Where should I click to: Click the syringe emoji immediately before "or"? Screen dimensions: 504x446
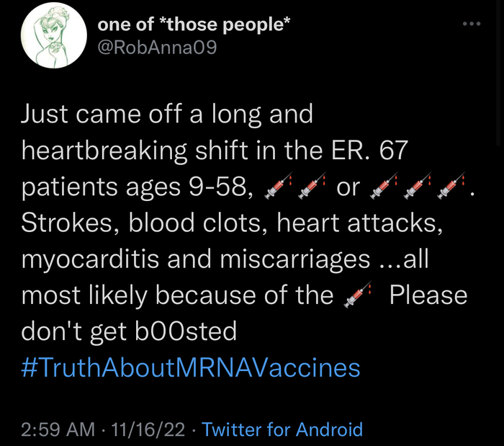(312, 187)
